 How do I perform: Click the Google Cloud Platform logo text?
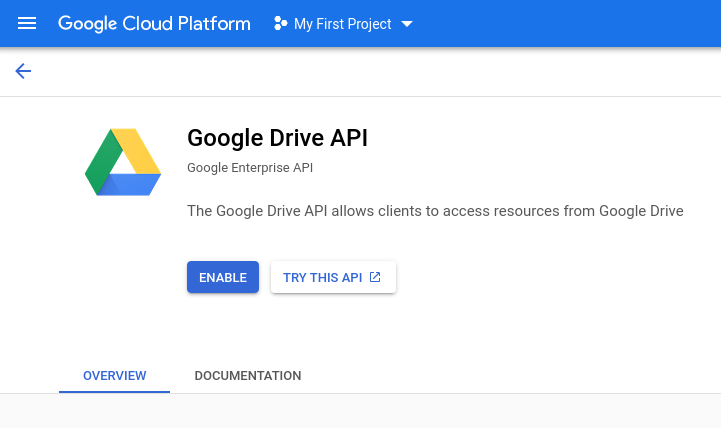(154, 24)
